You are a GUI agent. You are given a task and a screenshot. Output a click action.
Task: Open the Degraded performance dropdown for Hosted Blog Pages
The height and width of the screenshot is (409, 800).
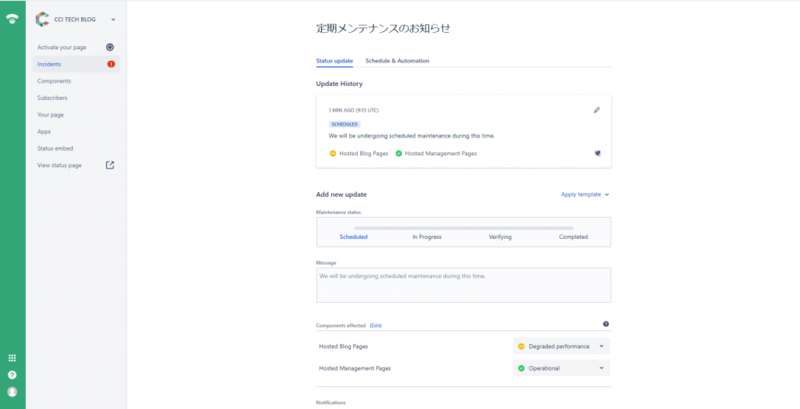tap(561, 346)
